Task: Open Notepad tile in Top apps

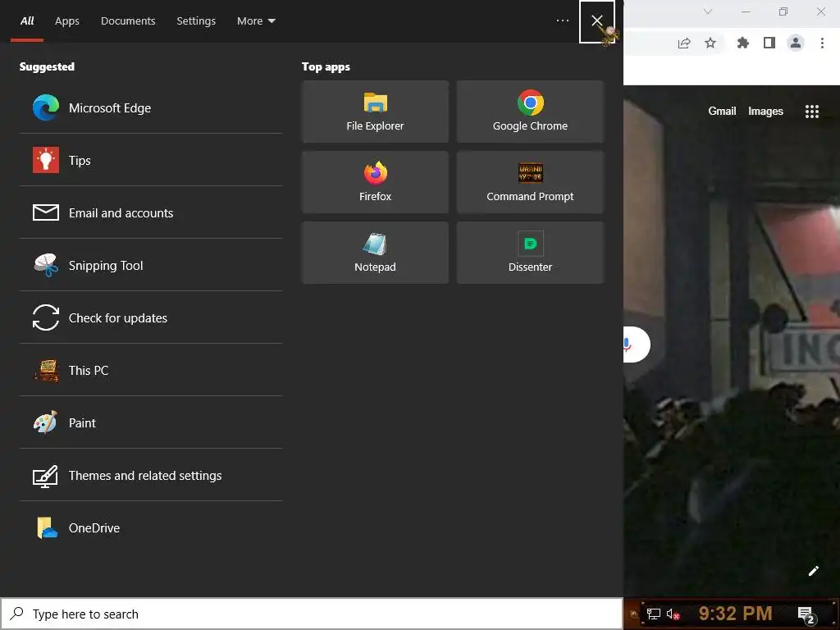Action: 375,253
